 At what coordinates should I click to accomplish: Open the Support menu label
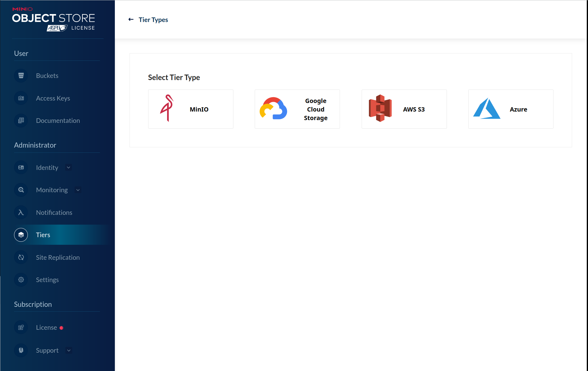(47, 350)
